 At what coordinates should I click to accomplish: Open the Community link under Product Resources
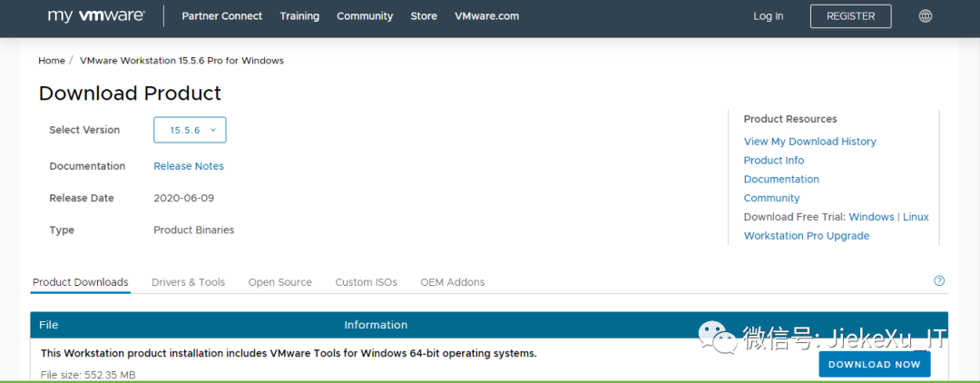[x=771, y=198]
